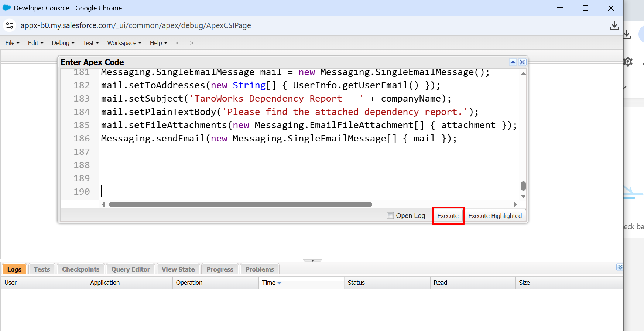644x331 pixels.
Task: Click the previous tab arrow in menu bar
Action: coord(178,43)
